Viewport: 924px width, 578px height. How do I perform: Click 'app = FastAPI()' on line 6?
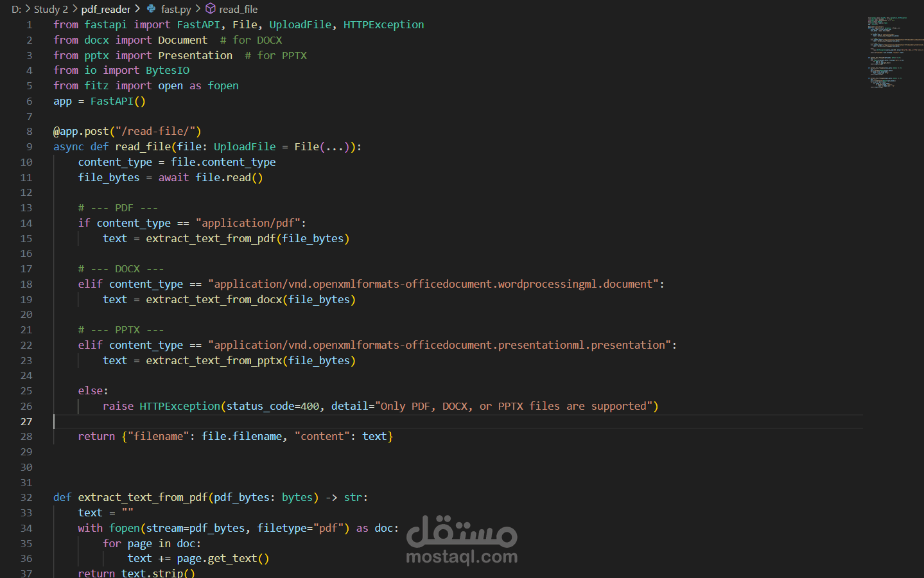[100, 101]
